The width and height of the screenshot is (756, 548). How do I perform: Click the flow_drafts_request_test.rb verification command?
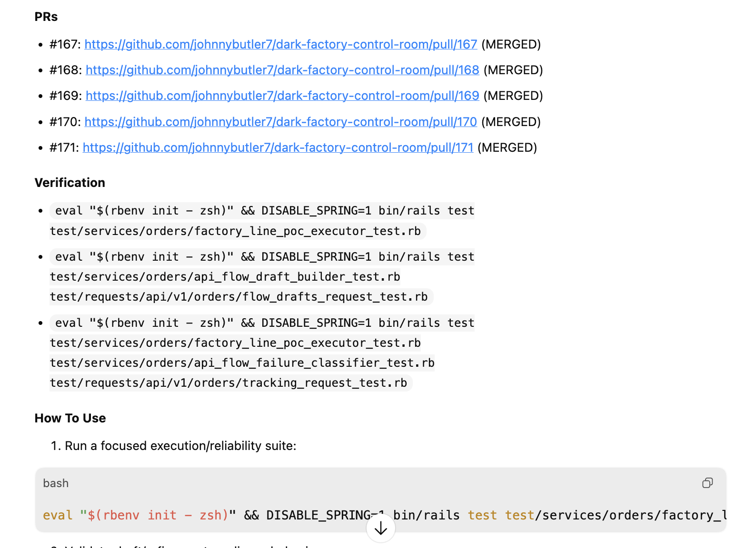click(x=239, y=297)
